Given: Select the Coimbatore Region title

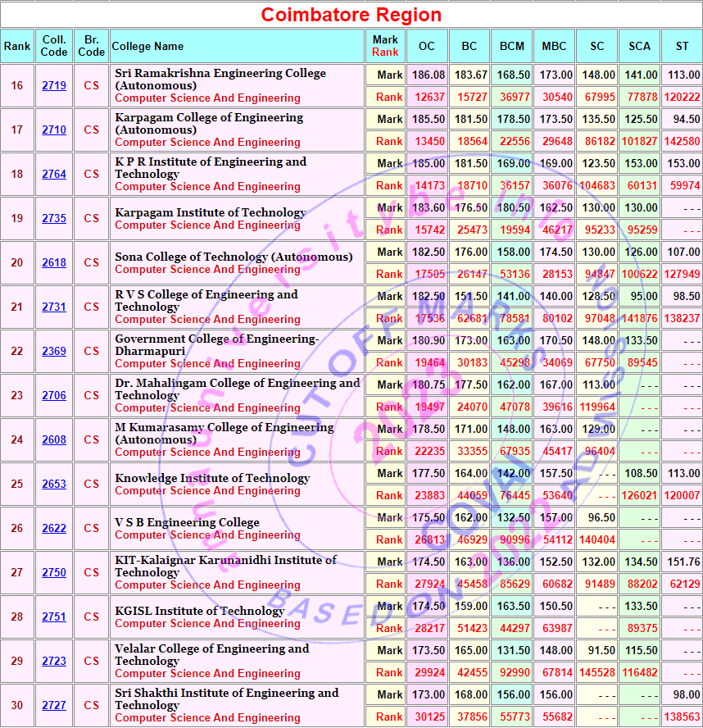Looking at the screenshot, I should pos(351,15).
